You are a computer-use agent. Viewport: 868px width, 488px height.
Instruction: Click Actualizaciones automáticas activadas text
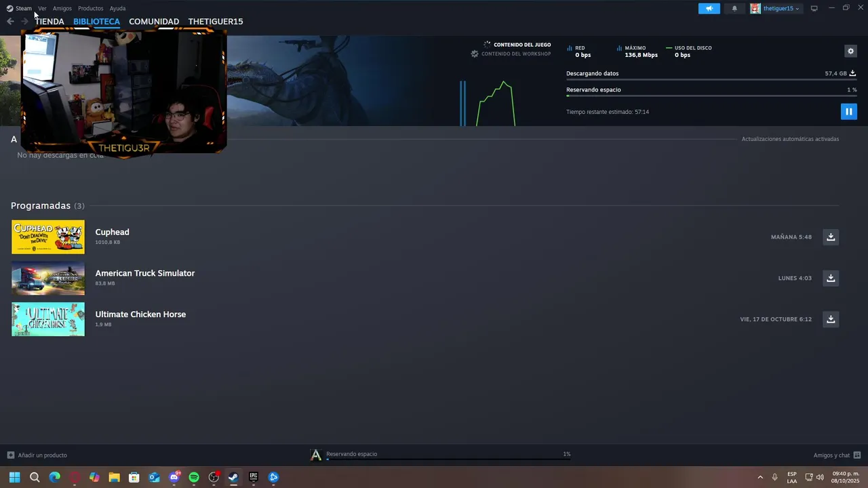point(790,139)
